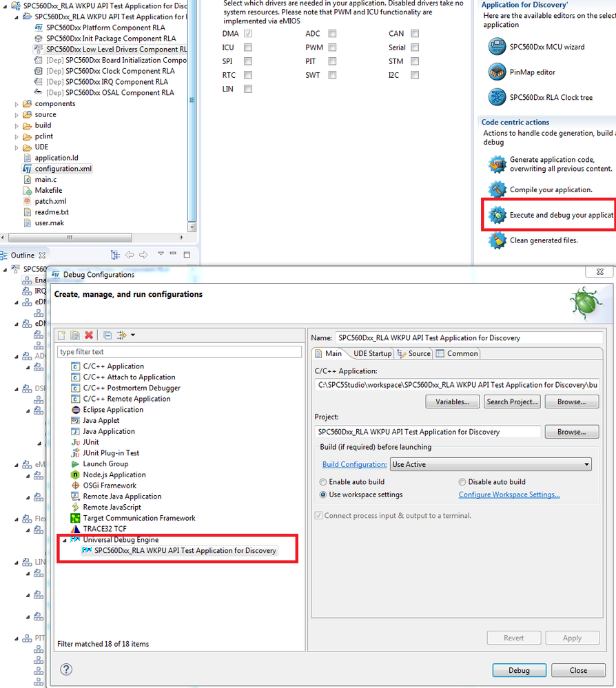616x688 pixels.
Task: Switch to the UDE Startup tab
Action: pyautogui.click(x=372, y=354)
